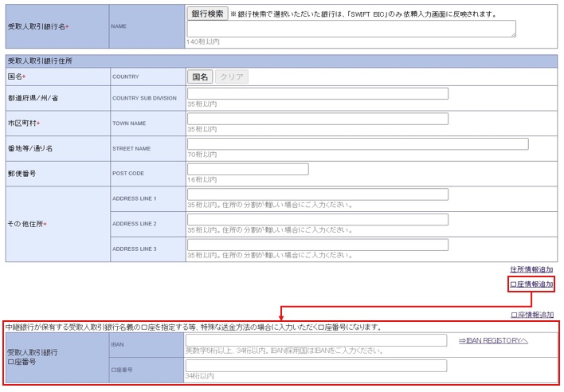The height and width of the screenshot is (392, 564).
Task: Open the 国名 country selection button
Action: tap(200, 77)
